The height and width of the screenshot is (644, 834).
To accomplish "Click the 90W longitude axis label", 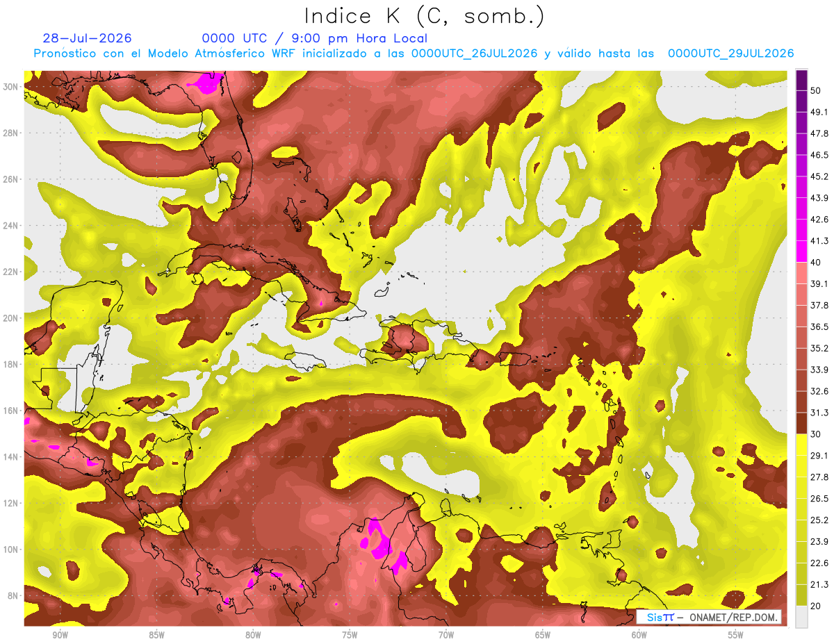I will coord(60,635).
